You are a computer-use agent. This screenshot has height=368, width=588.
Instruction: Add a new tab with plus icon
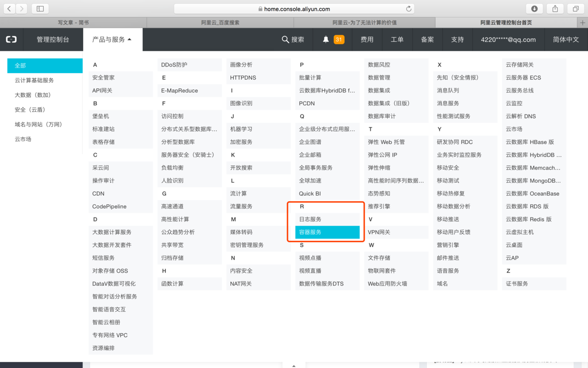pos(583,22)
